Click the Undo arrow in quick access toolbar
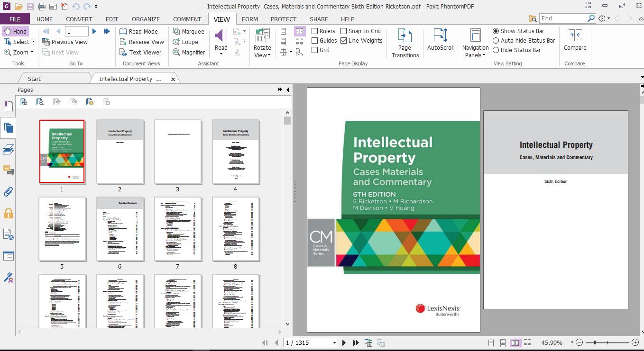Image resolution: width=644 pixels, height=351 pixels. [x=76, y=7]
